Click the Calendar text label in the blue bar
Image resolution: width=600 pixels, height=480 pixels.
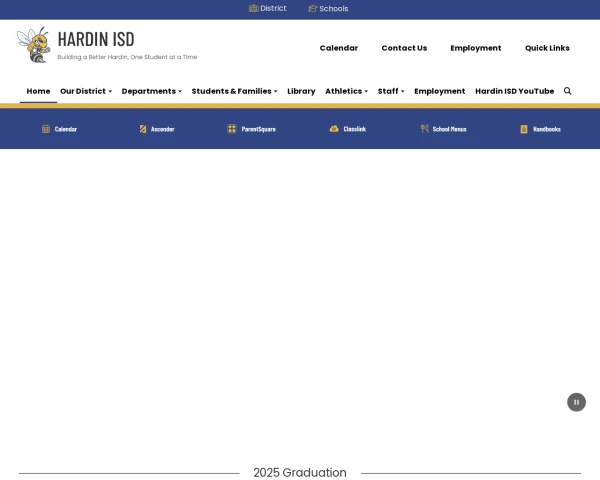[x=66, y=129]
